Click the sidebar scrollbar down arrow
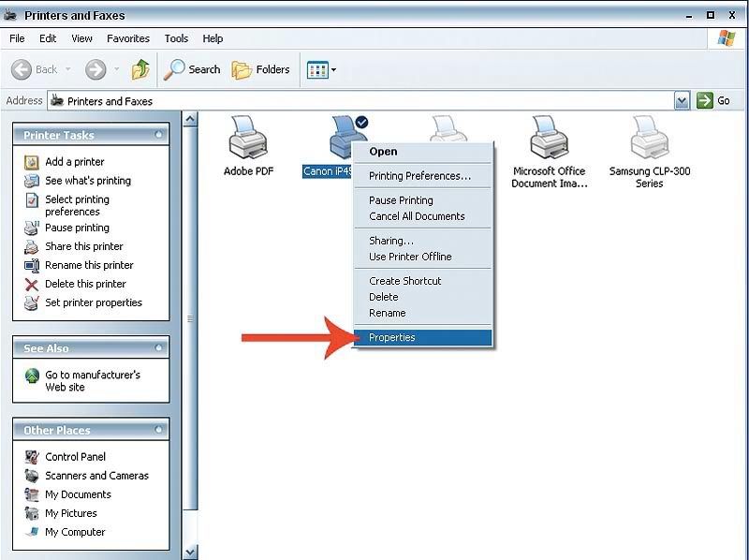Image resolution: width=749 pixels, height=560 pixels. pyautogui.click(x=190, y=552)
